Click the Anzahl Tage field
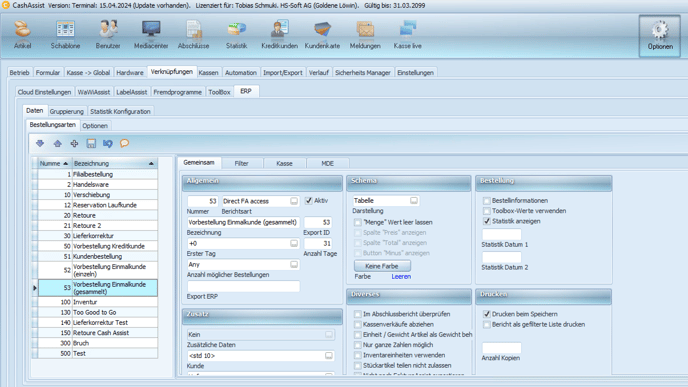Viewport: 688px width, 387px height. [318, 244]
